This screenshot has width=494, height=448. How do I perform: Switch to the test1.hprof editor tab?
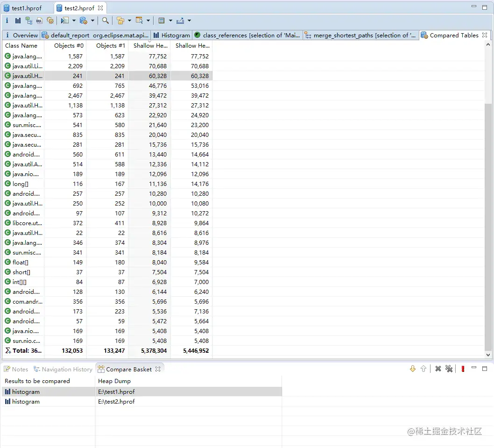pos(27,8)
